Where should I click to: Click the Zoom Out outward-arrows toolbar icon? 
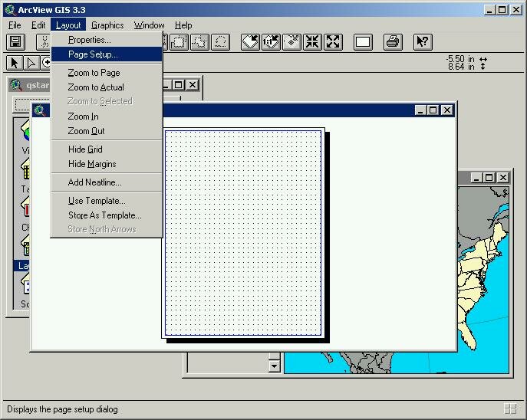333,42
